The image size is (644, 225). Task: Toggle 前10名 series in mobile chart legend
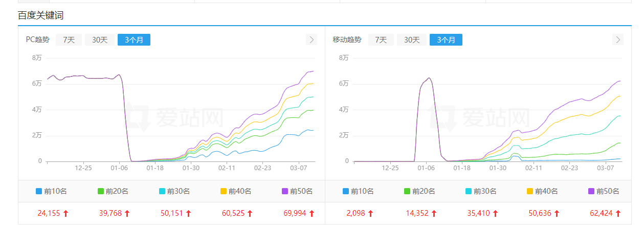[358, 191]
